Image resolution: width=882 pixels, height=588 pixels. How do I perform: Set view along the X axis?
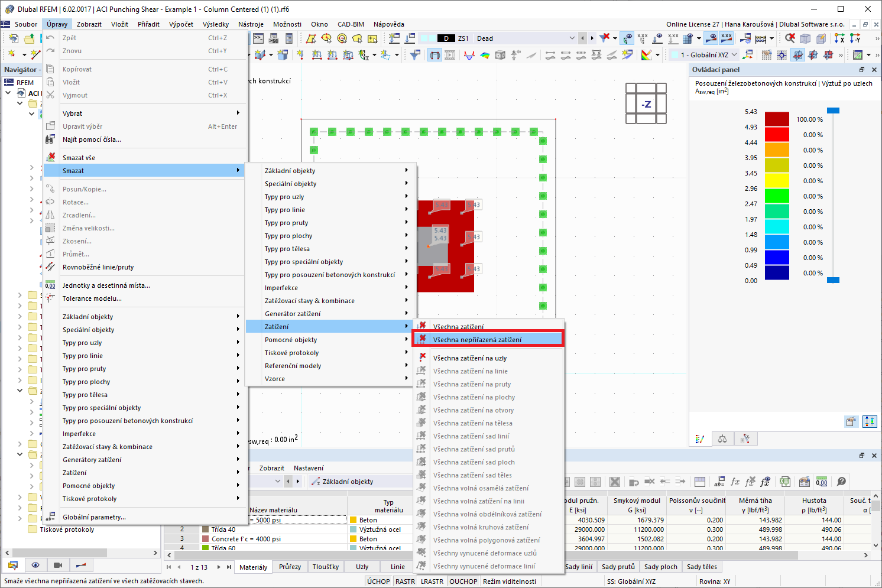[839, 38]
